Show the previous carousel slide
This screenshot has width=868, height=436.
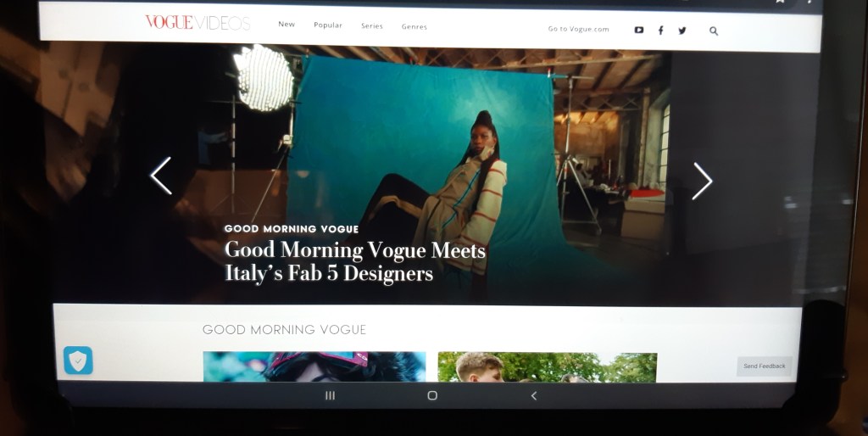point(160,176)
